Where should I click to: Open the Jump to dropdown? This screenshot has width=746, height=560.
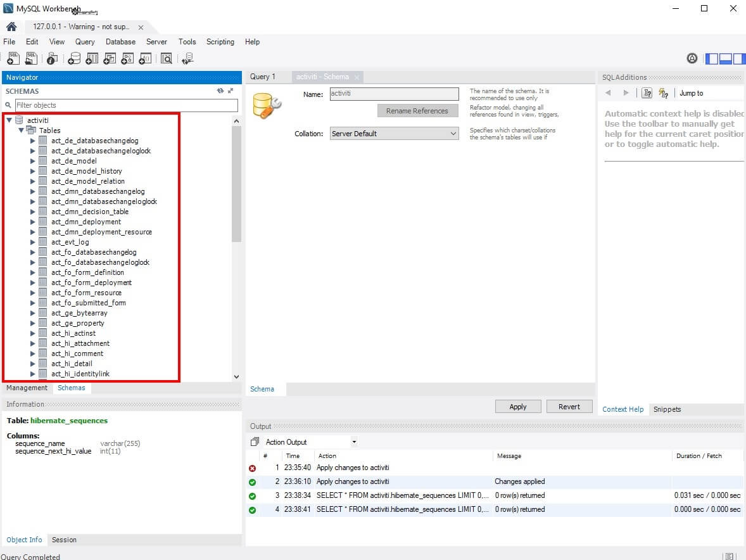click(691, 93)
